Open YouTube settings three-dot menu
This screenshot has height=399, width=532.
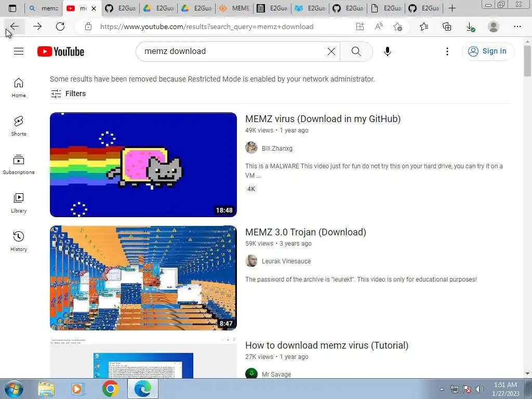447,51
